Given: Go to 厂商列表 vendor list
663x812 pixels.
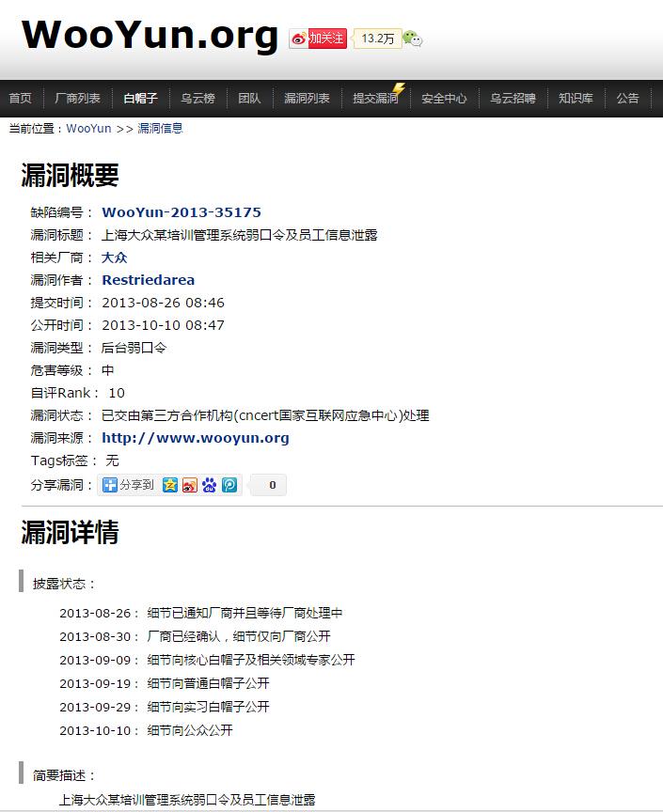Looking at the screenshot, I should click(x=78, y=98).
